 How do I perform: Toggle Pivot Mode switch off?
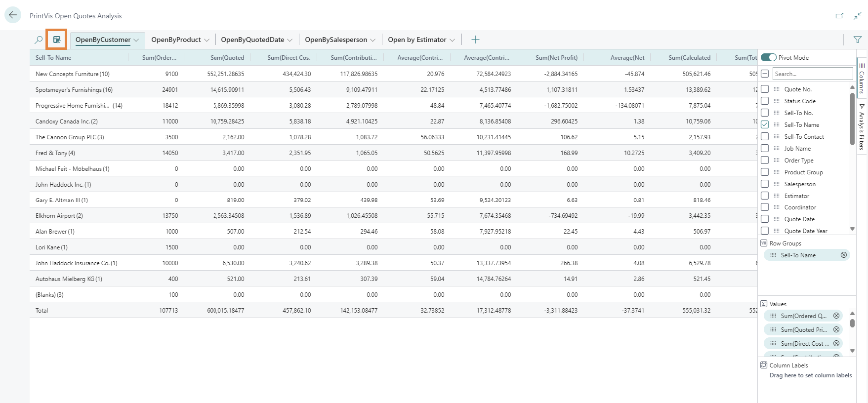pyautogui.click(x=768, y=58)
